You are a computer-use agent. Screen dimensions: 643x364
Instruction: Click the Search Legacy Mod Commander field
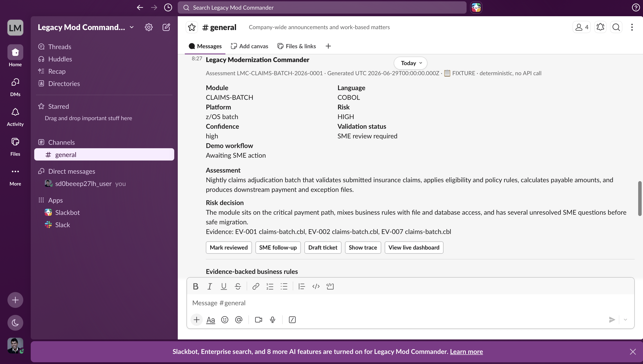pyautogui.click(x=322, y=7)
